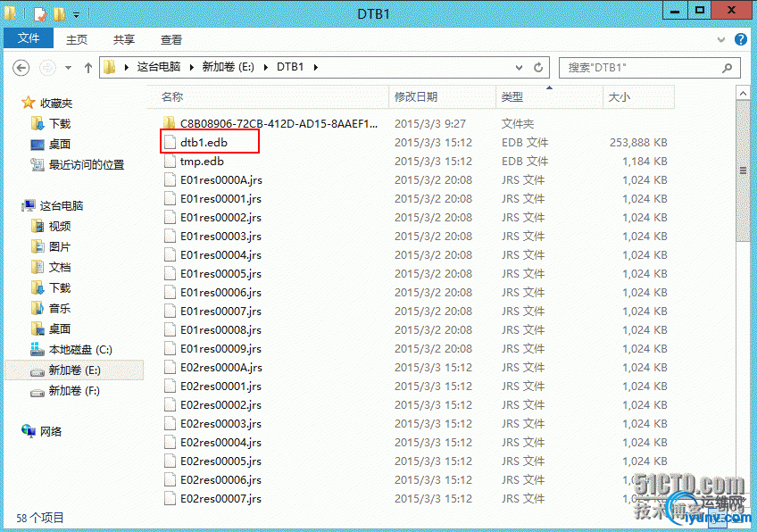757x532 pixels.
Task: Click the file icon for E01res00001.jrs
Action: tap(170, 199)
